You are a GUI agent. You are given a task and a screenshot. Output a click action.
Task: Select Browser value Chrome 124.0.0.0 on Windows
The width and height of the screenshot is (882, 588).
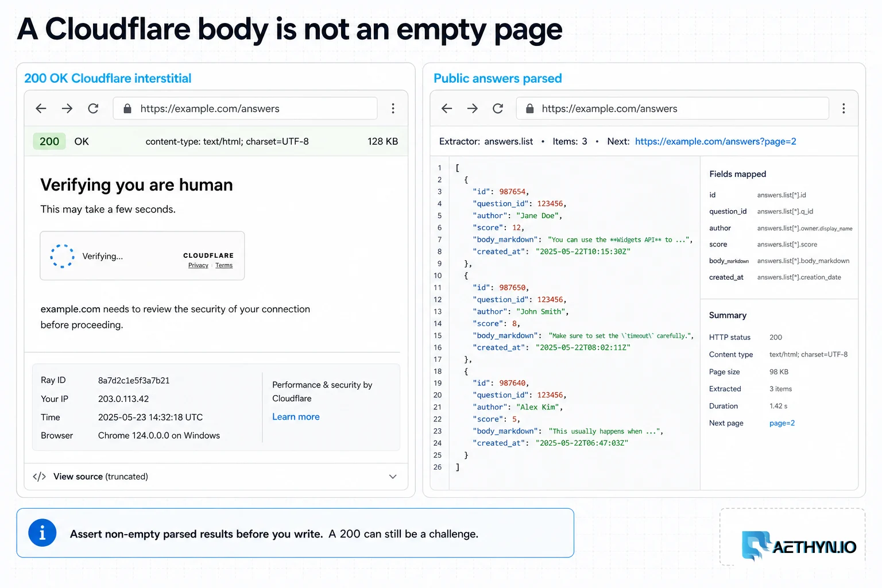point(159,436)
